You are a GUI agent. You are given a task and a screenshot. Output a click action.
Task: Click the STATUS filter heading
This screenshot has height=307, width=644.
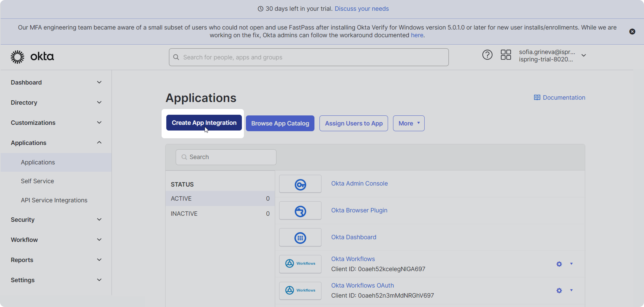tap(182, 185)
